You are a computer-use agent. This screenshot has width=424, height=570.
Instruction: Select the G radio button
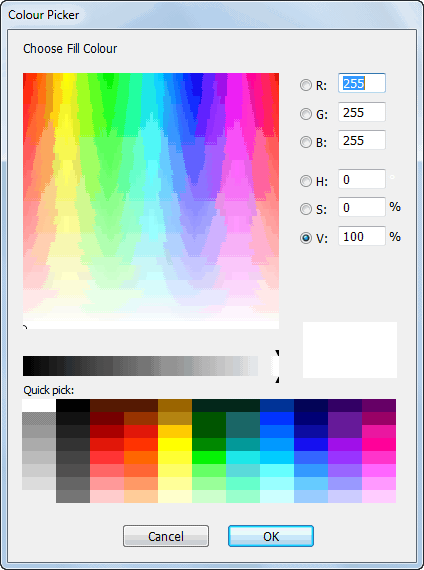pos(306,114)
